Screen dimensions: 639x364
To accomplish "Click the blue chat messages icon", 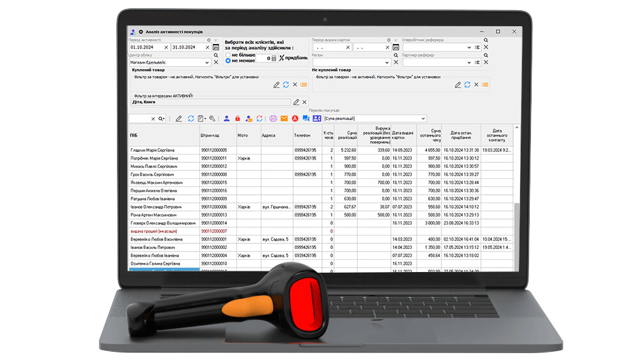I will [x=305, y=118].
